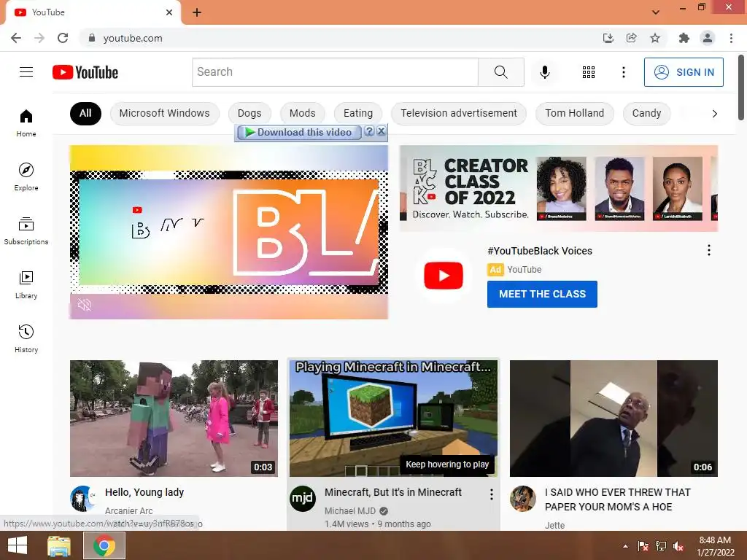Open Chrome extensions puzzle icon
The image size is (747, 560).
point(684,38)
